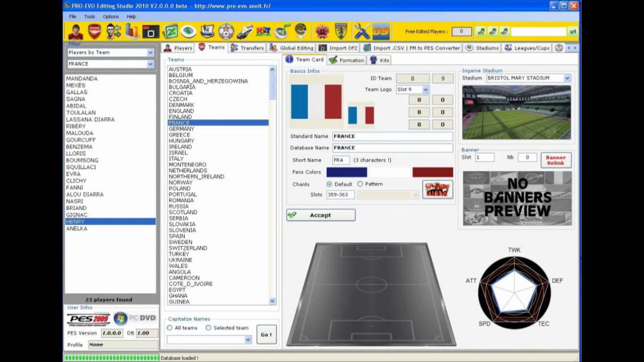Switch to the Players tab
The image size is (644, 362).
pos(178,48)
